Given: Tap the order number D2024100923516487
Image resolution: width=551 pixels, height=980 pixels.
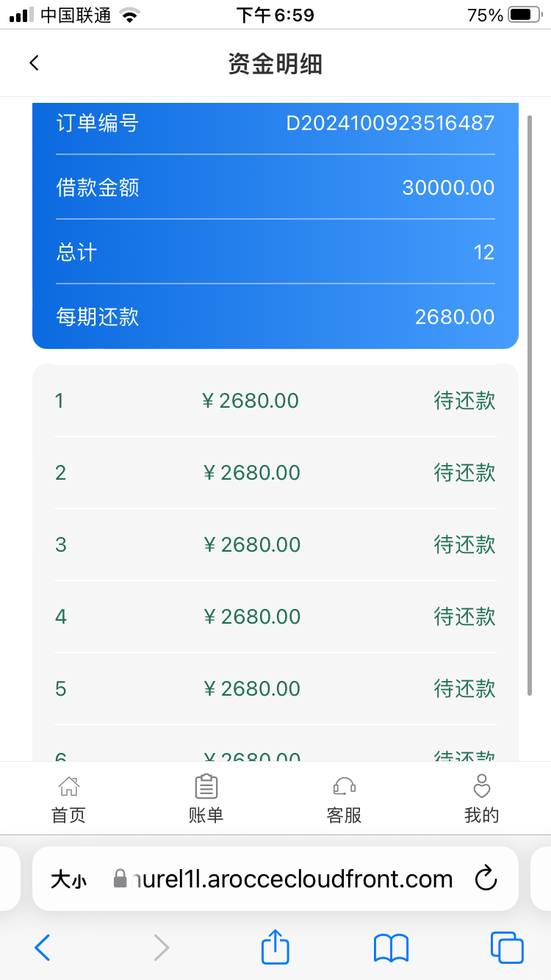Looking at the screenshot, I should [390, 123].
